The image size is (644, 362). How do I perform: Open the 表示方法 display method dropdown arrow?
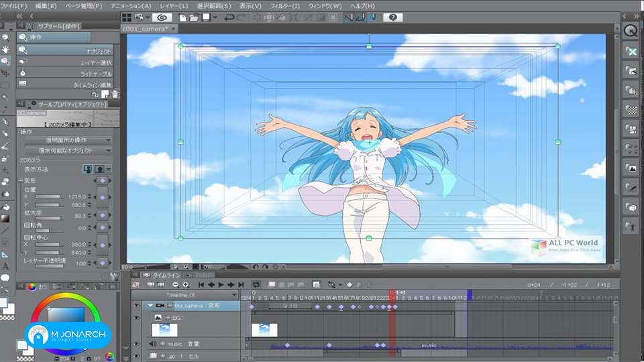(x=109, y=169)
